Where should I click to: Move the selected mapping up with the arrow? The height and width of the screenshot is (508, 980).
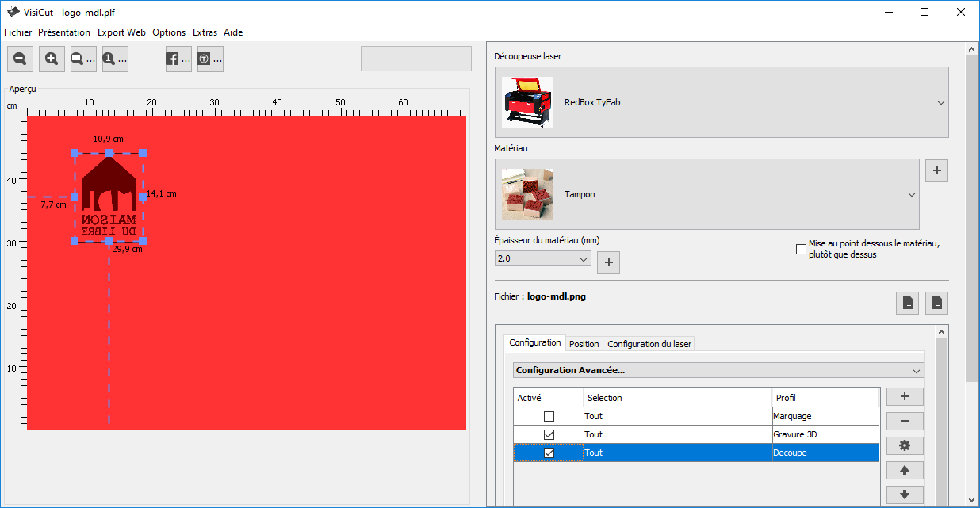[x=905, y=471]
